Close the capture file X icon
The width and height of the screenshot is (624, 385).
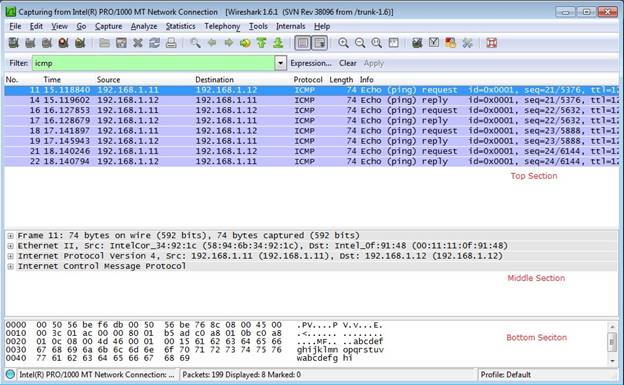(x=138, y=43)
